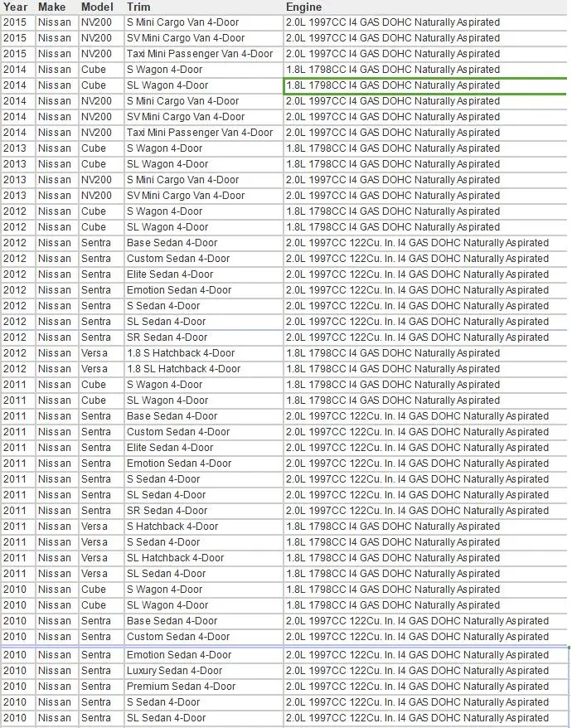This screenshot has height=728, width=572.
Task: Select 2011 Sentra 'SR Sedan 4-Door' trim cell
Action: pyautogui.click(x=204, y=512)
